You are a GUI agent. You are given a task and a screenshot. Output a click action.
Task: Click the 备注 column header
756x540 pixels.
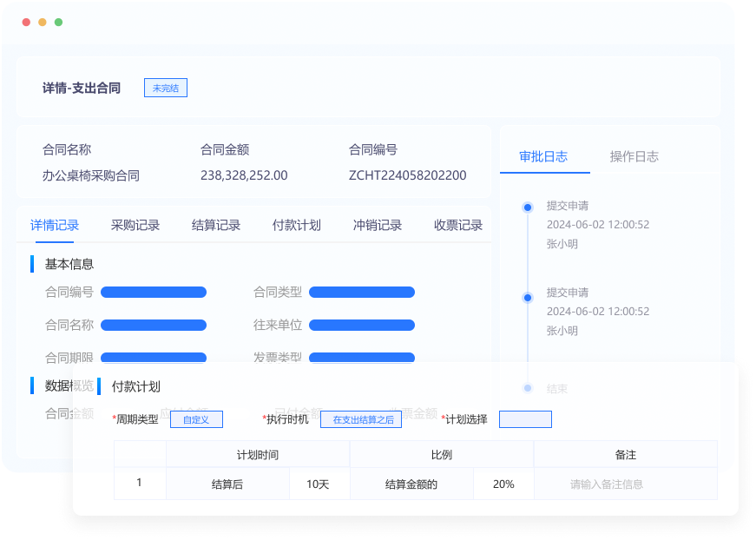pos(625,455)
